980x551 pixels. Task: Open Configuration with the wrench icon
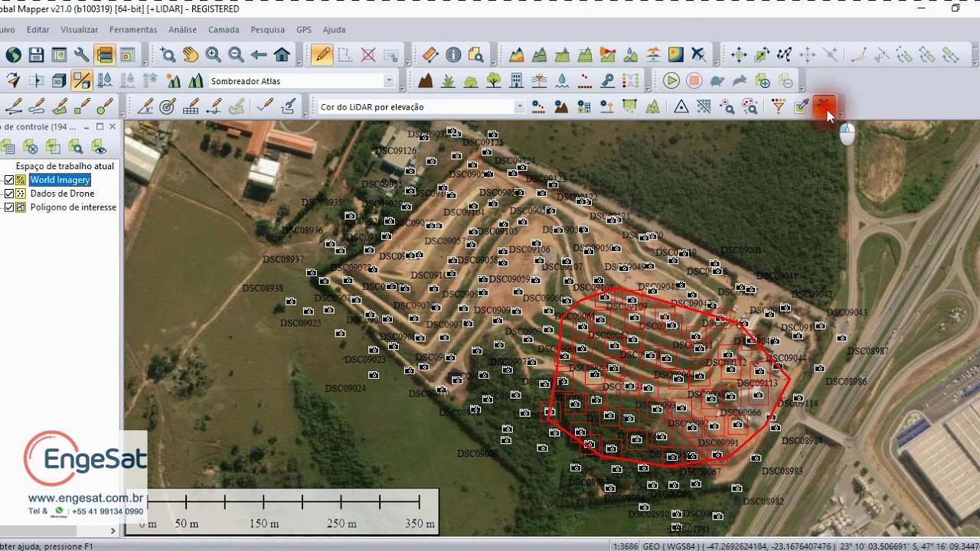point(82,55)
